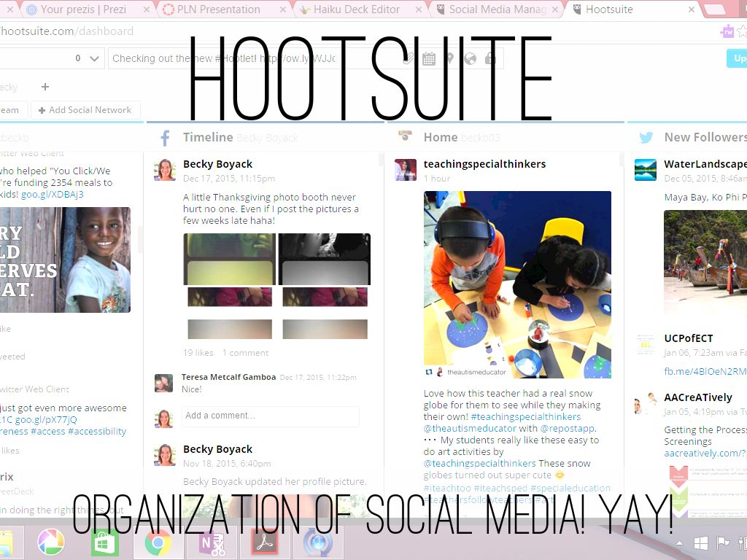Viewport: 747px width, 560px height.
Task: Click the Add a comment field
Action: pos(271,416)
